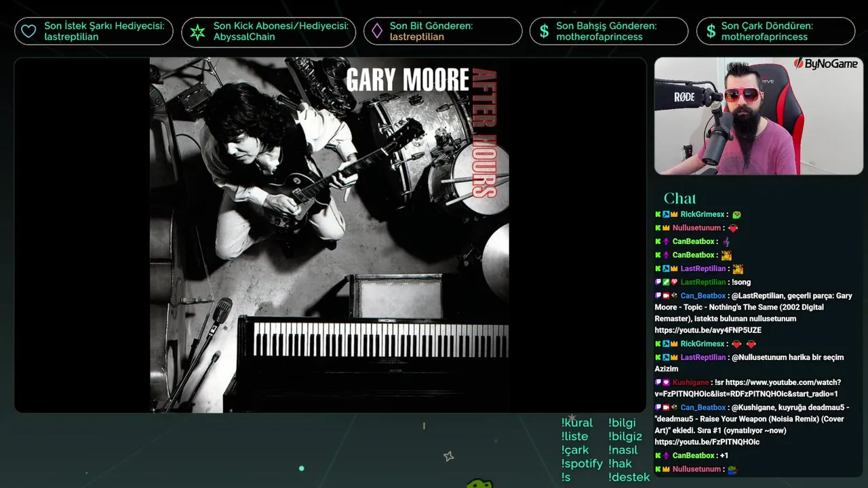Click LastReptilian's name on the harika bir seçim message
This screenshot has width=868, height=488.
click(x=703, y=357)
